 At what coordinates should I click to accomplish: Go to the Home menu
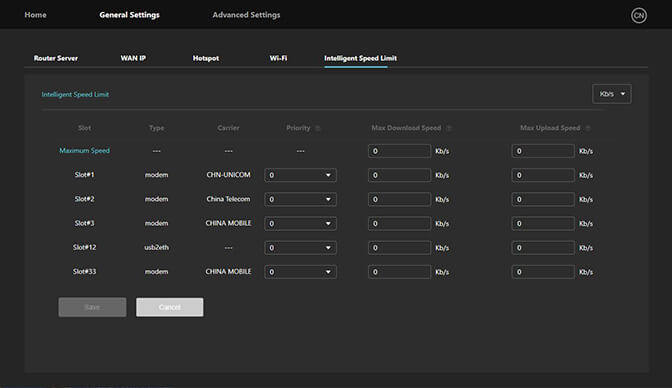point(35,15)
